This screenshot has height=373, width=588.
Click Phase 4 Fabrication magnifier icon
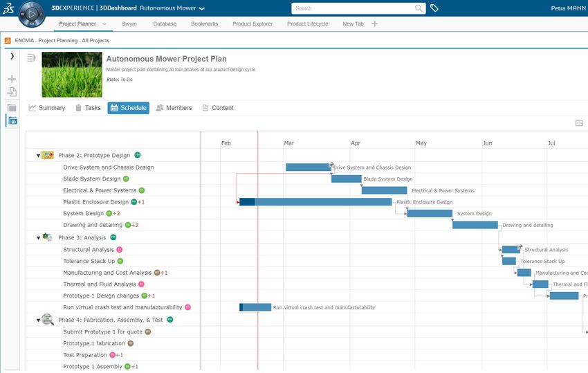coord(48,319)
